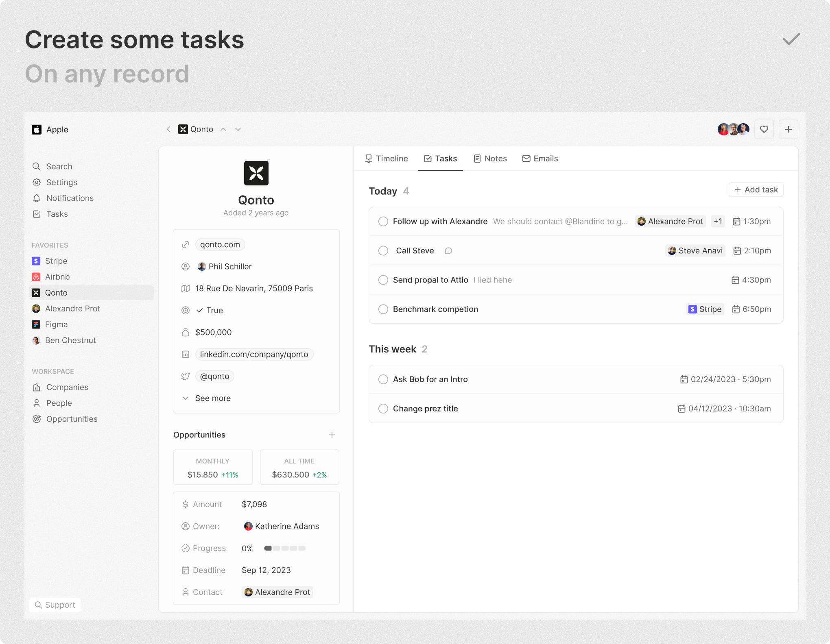Open the Emails tab
Image resolution: width=830 pixels, height=644 pixels.
click(540, 159)
